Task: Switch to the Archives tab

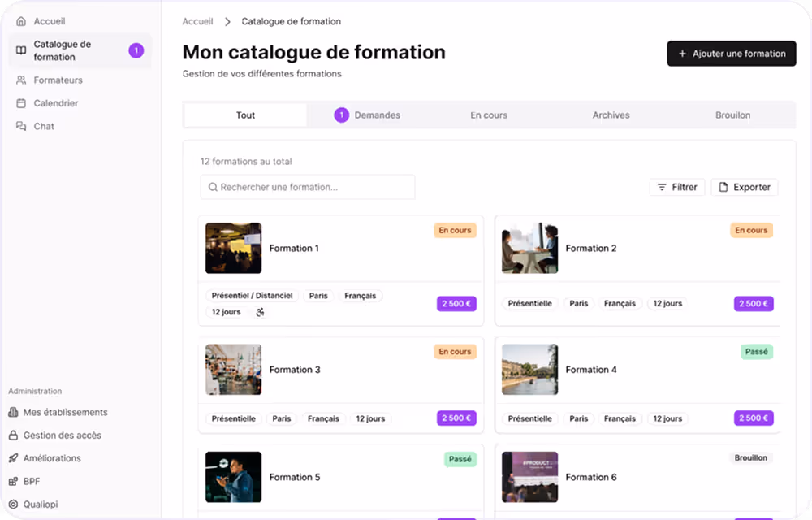Action: tap(611, 115)
